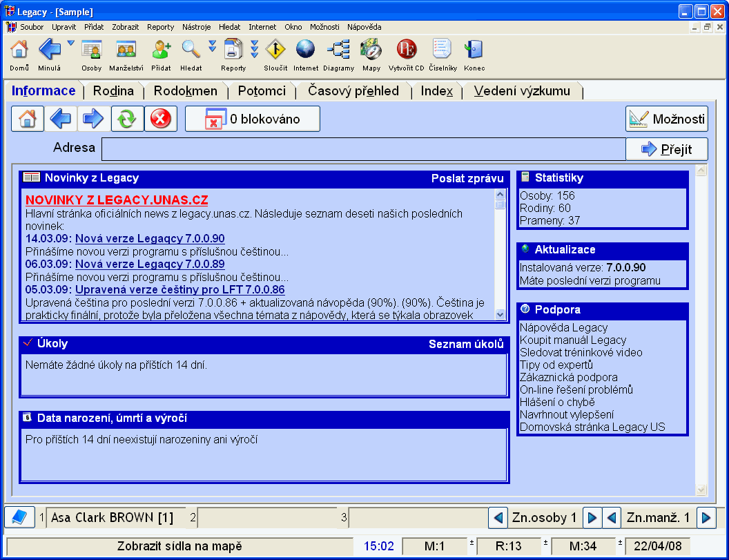Click the red stop loading icon
This screenshot has height=560, width=729.
tap(160, 119)
